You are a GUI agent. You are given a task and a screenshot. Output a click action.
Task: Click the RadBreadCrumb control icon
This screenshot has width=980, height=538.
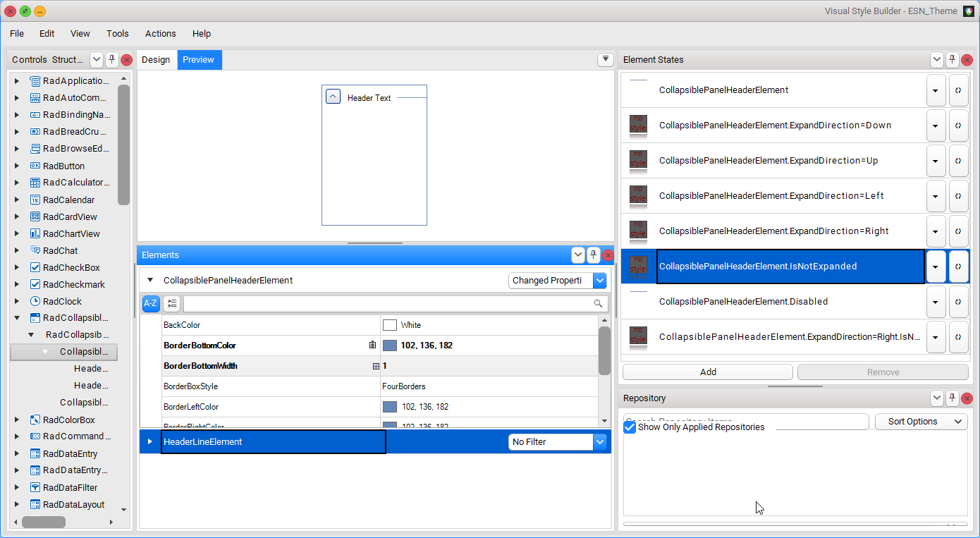[x=35, y=132]
